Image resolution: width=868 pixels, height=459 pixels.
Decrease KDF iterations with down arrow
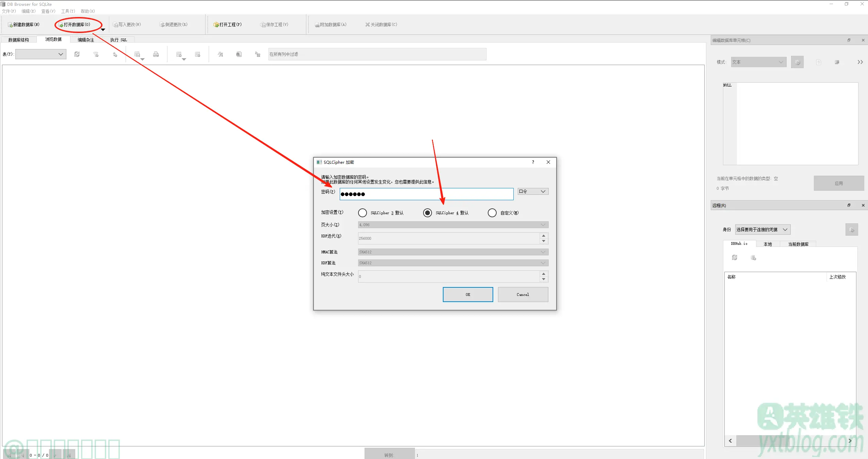(x=544, y=241)
